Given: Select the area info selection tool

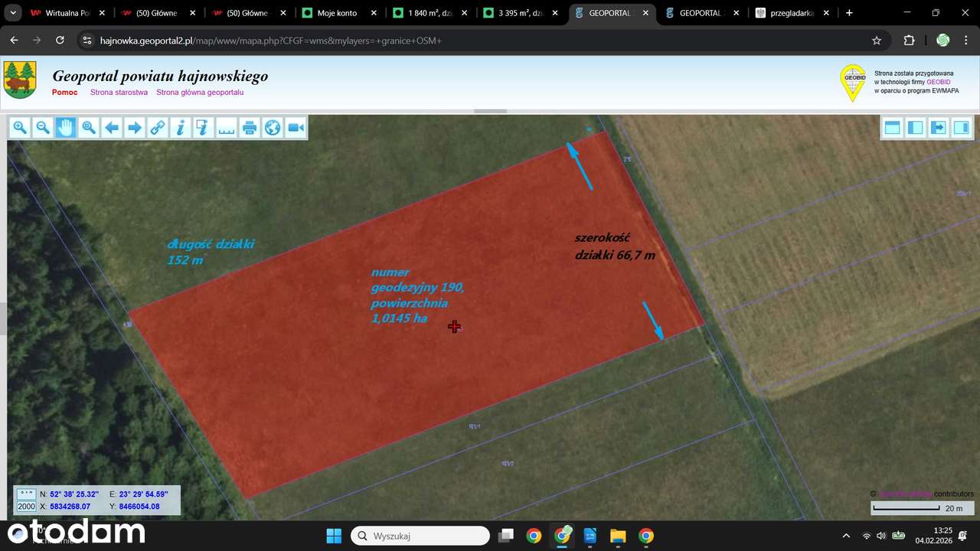Looking at the screenshot, I should coord(204,128).
